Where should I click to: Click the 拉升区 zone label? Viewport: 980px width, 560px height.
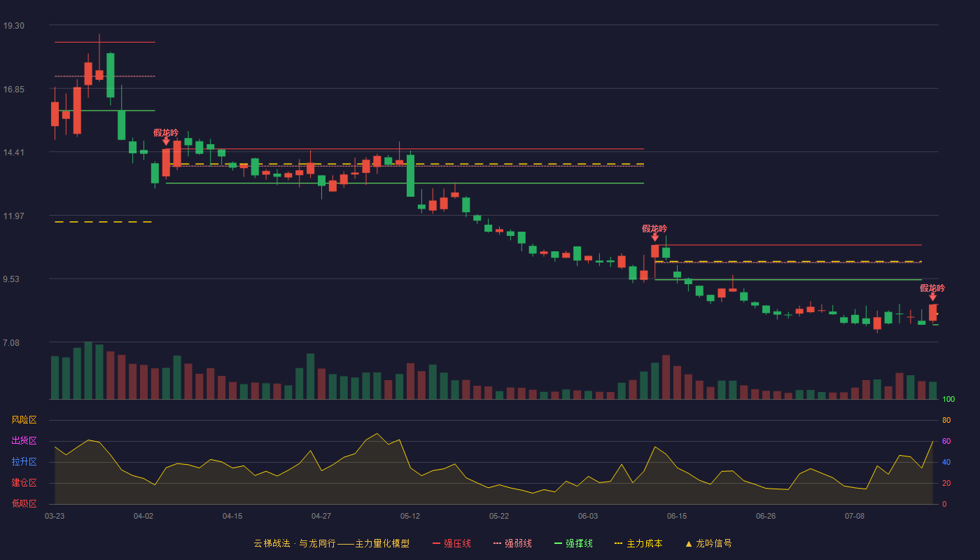pos(24,462)
